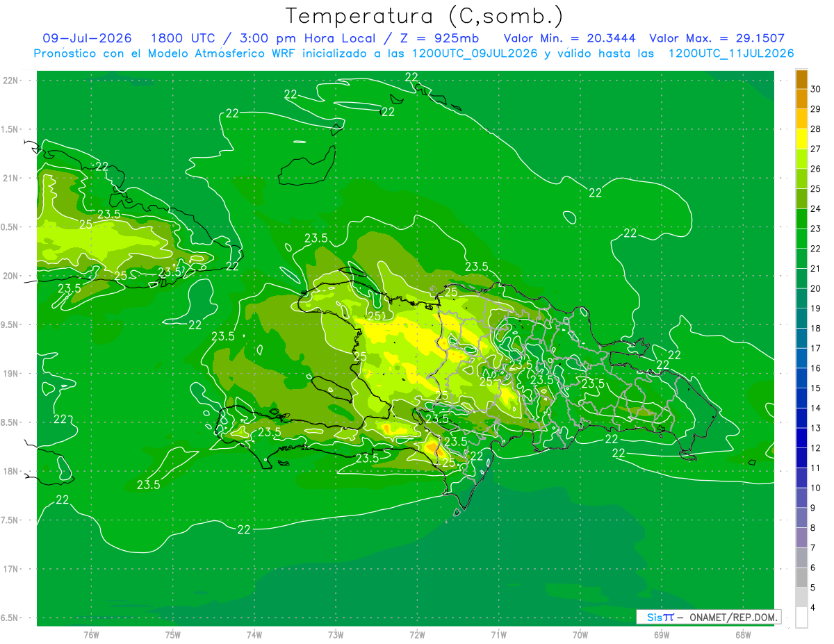Click the latitude axis label "22N"
The height and width of the screenshot is (644, 834).
pos(11,81)
